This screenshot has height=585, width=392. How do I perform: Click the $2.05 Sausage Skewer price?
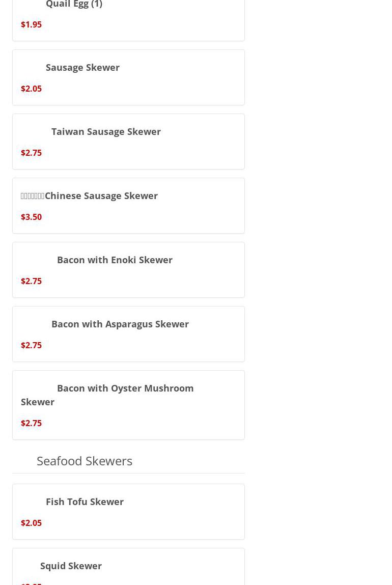32,89
